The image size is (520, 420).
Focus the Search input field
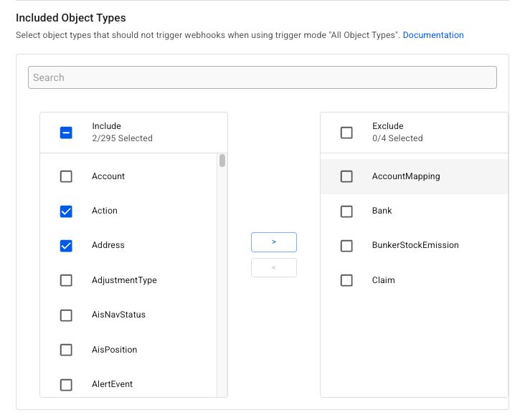(262, 77)
